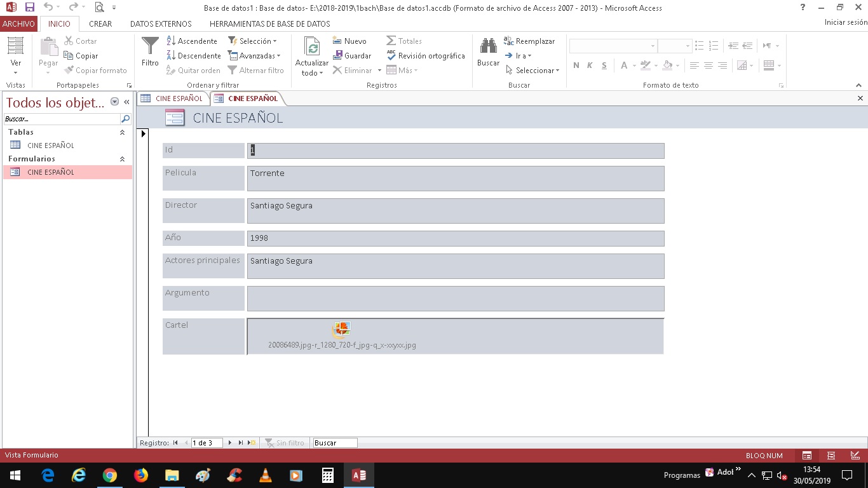Switch to Layout view in status bar
This screenshot has height=488, width=868.
coord(831,455)
